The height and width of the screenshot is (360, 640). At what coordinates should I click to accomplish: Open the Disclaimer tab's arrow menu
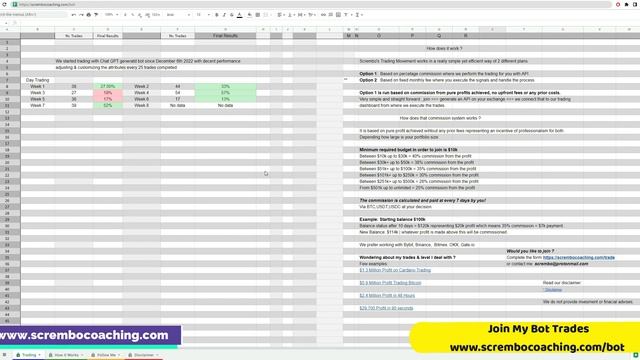click(x=157, y=355)
